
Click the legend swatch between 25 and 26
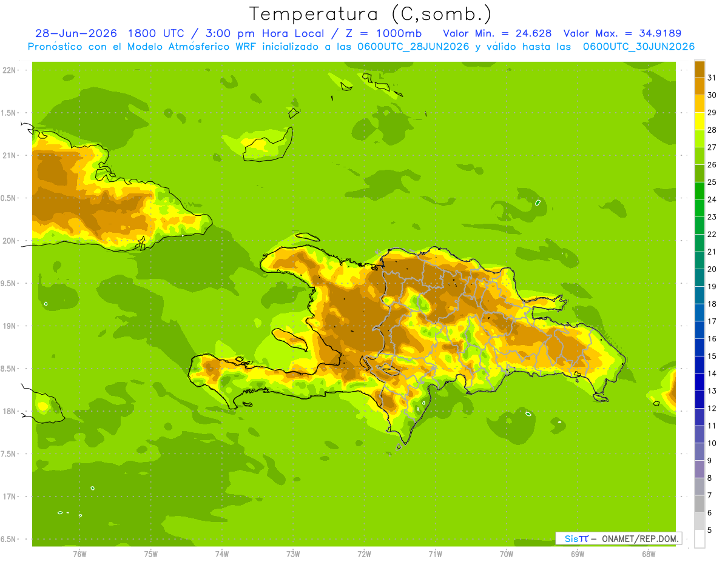699,173
